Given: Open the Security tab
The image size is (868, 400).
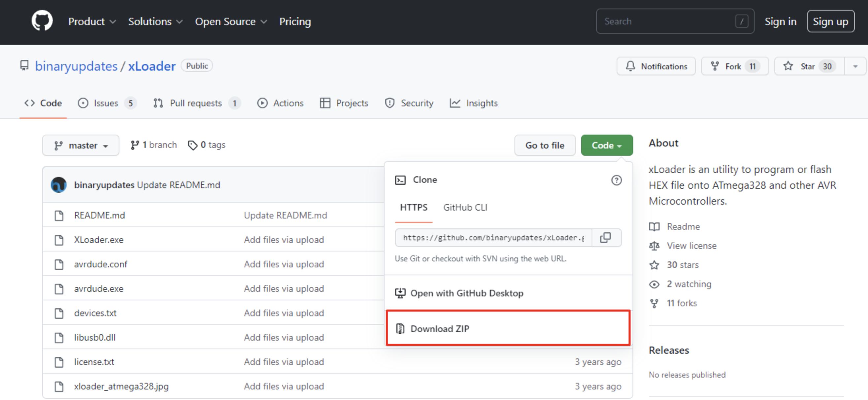Looking at the screenshot, I should 409,103.
